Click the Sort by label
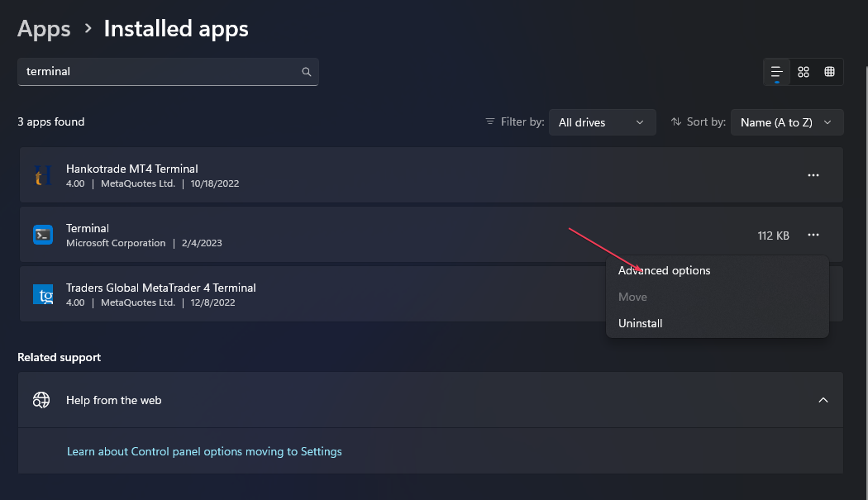 pyautogui.click(x=706, y=121)
